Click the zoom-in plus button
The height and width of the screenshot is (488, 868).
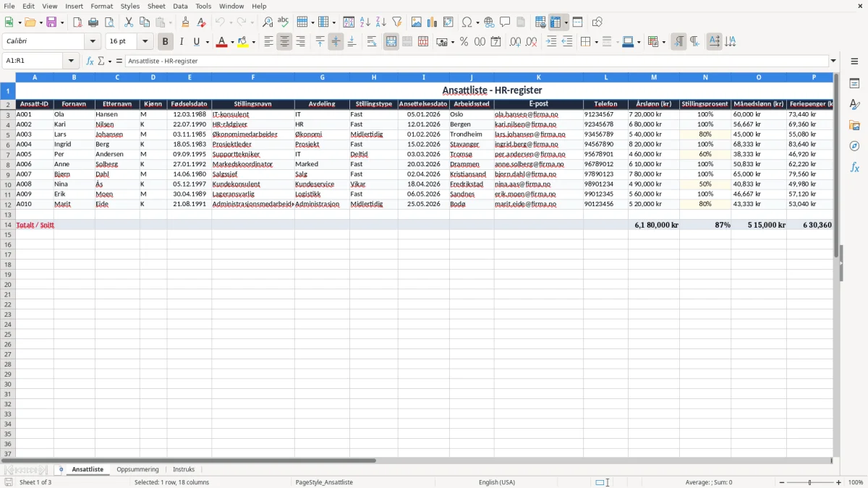[x=839, y=482]
